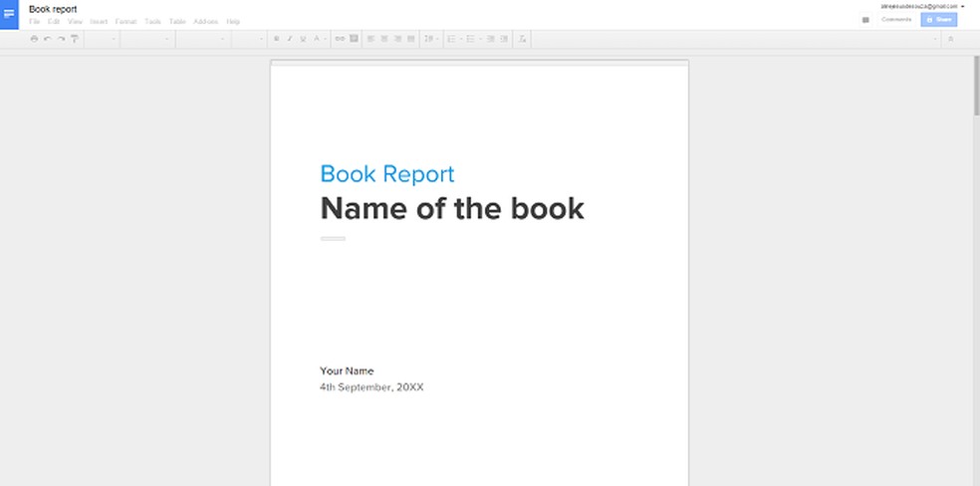Viewport: 980px width, 486px height.
Task: Click the 'Name of the book' title text
Action: pyautogui.click(x=451, y=209)
